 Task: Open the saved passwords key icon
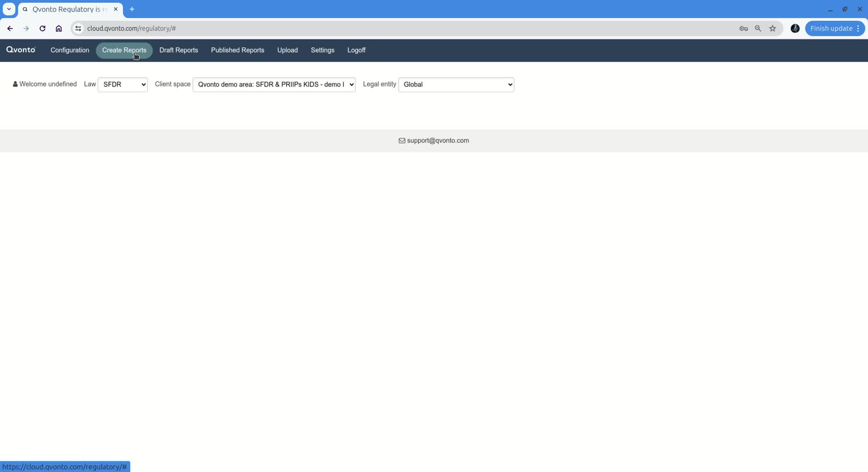tap(743, 28)
